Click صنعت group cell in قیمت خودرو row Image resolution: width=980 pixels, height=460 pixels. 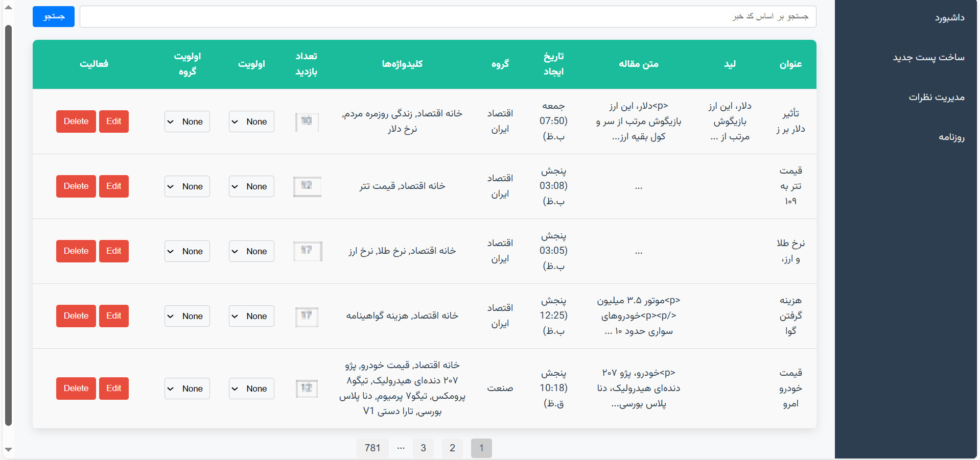tap(500, 389)
